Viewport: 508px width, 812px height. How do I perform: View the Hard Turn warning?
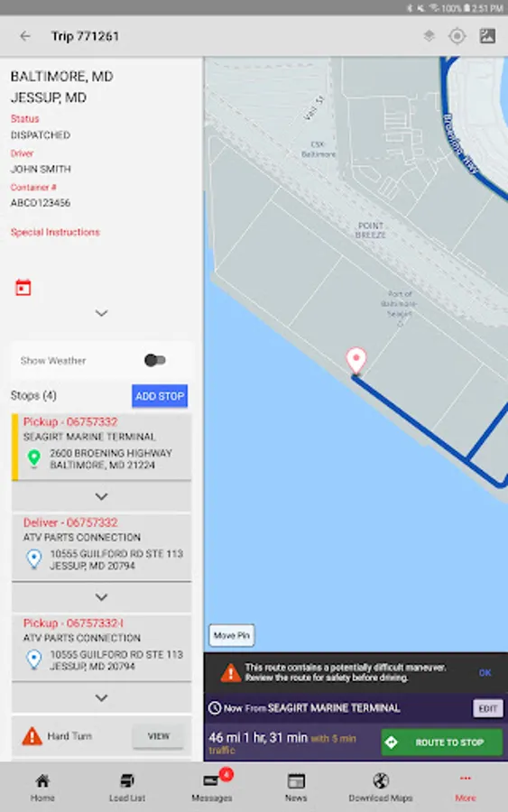pyautogui.click(x=158, y=736)
